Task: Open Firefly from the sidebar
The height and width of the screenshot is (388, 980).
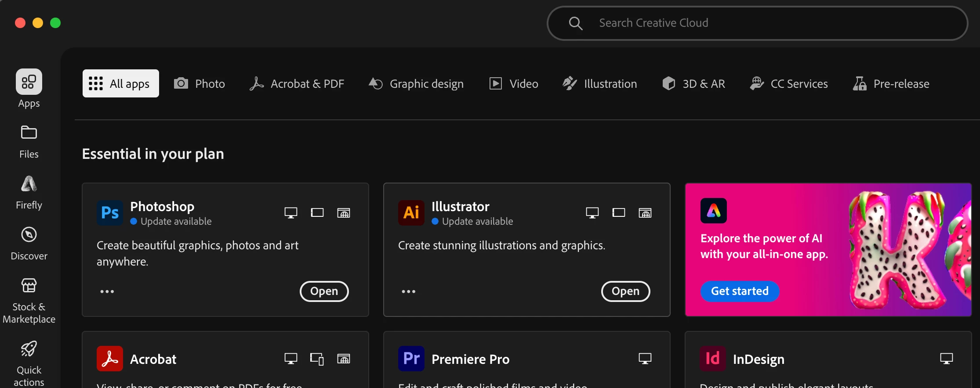Action: pyautogui.click(x=29, y=193)
